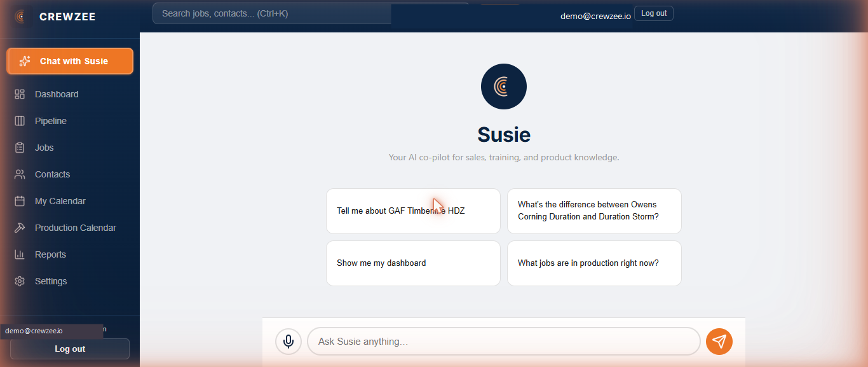Click the Reports bar chart icon

(x=20, y=254)
